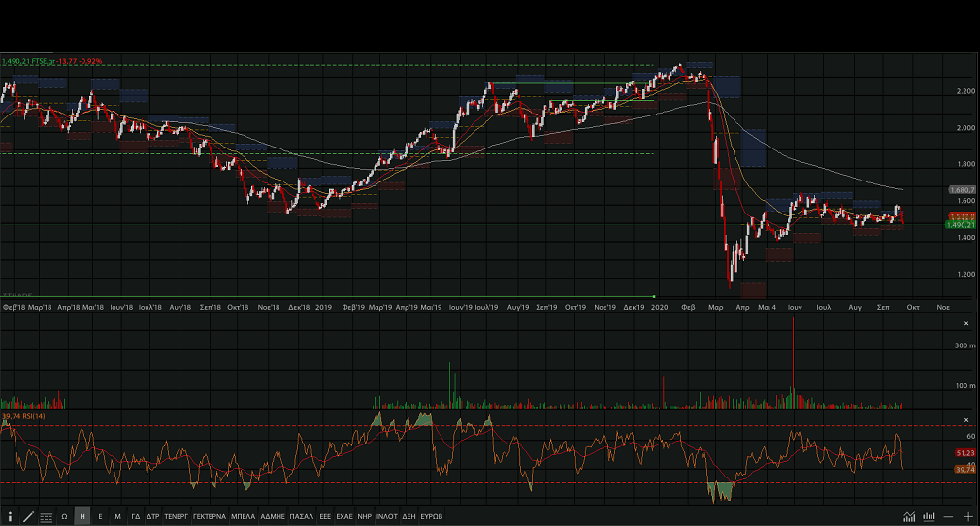Select the ΔΤΡ symbol tab
Viewport: 980px width, 526px height.
[153, 517]
